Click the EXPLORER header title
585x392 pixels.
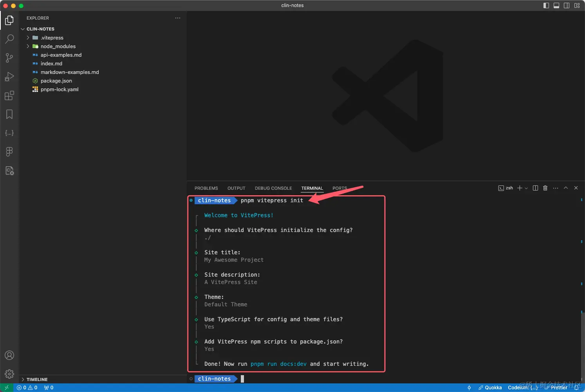click(38, 18)
